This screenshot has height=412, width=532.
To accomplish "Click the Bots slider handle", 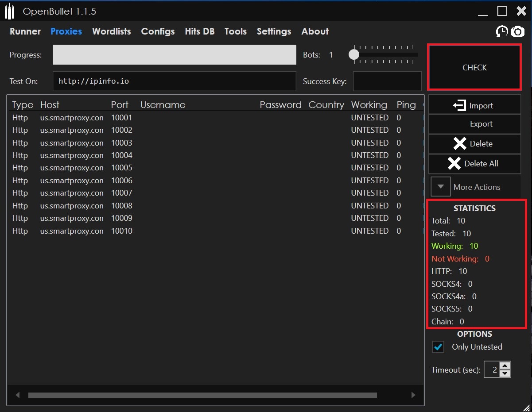I will point(353,54).
